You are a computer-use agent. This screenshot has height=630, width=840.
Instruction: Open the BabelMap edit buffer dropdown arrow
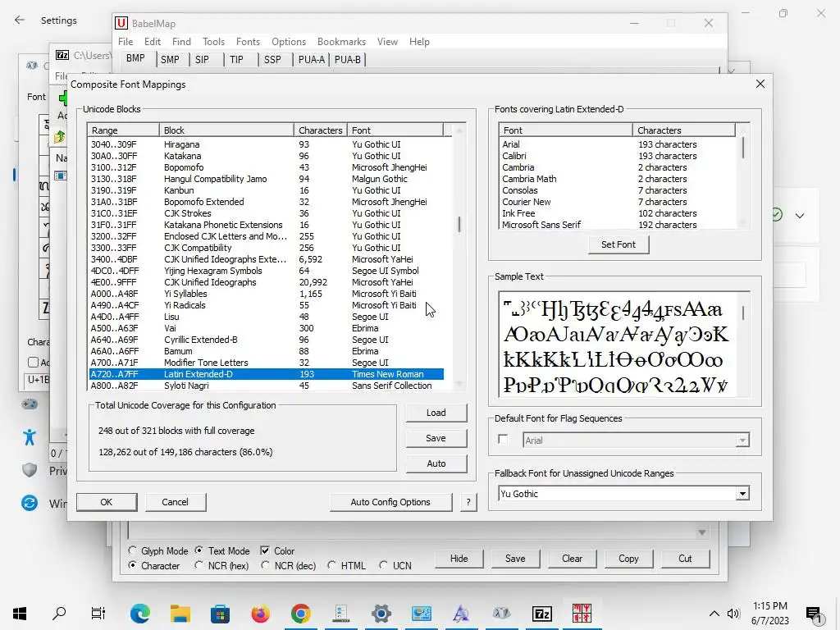pyautogui.click(x=702, y=532)
